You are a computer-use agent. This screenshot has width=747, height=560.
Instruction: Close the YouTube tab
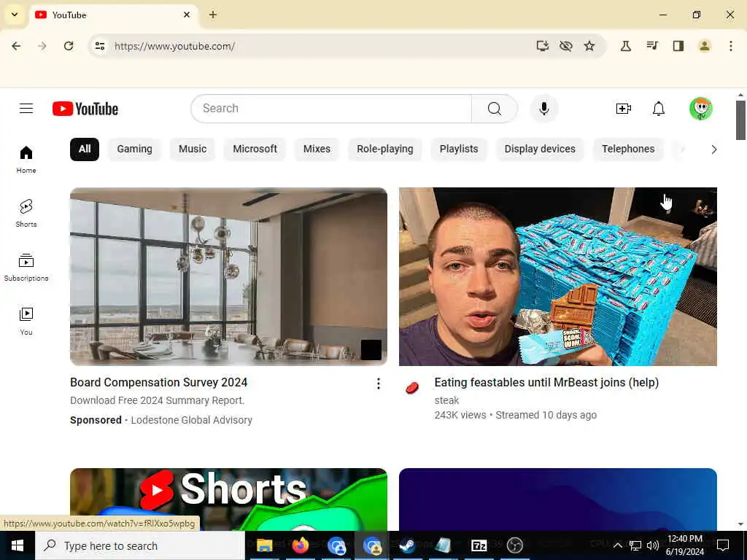tap(187, 15)
